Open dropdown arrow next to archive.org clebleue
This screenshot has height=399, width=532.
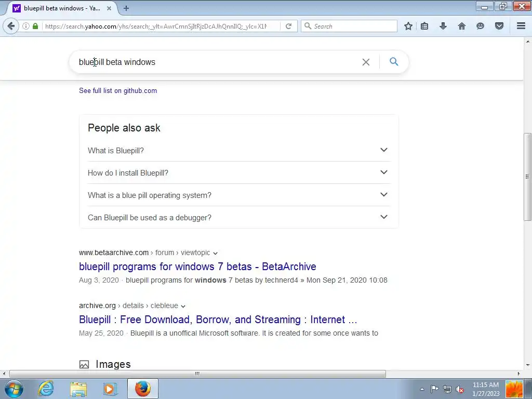tap(183, 306)
